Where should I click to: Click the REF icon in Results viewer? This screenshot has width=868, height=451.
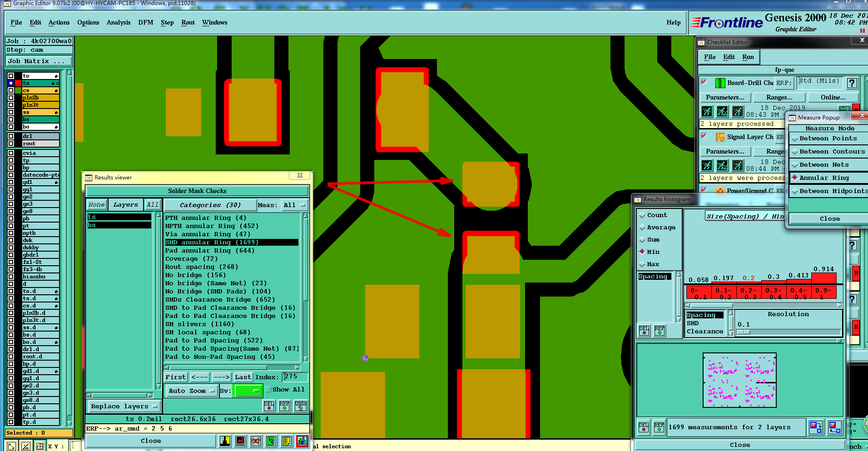click(x=284, y=406)
